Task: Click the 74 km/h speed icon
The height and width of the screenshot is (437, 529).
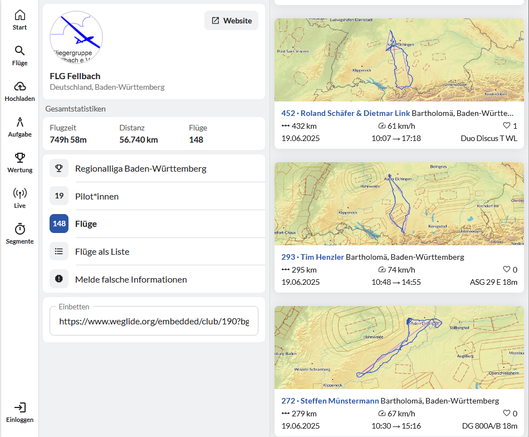Action: pyautogui.click(x=382, y=270)
